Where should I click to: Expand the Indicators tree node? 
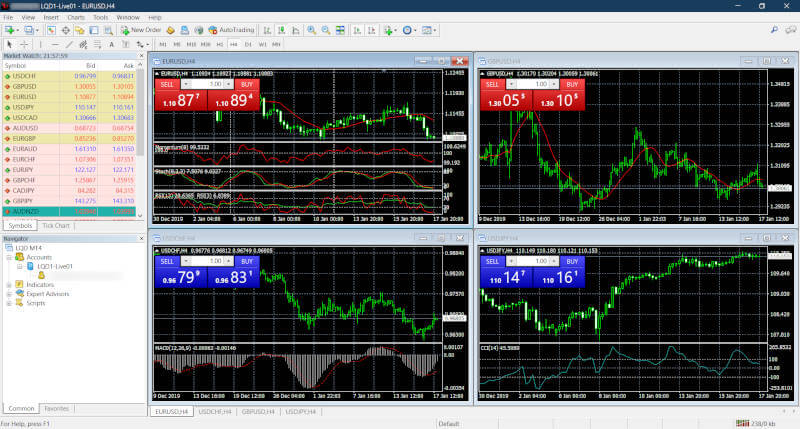[x=7, y=285]
